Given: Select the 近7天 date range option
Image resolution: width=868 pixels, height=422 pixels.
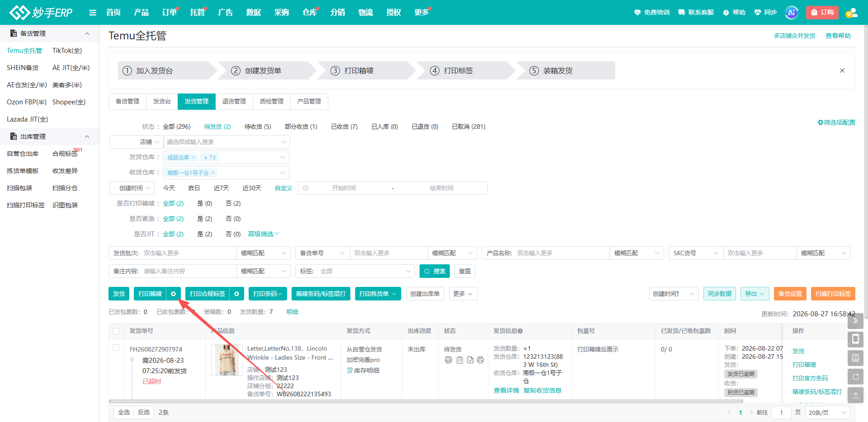Looking at the screenshot, I should [222, 188].
